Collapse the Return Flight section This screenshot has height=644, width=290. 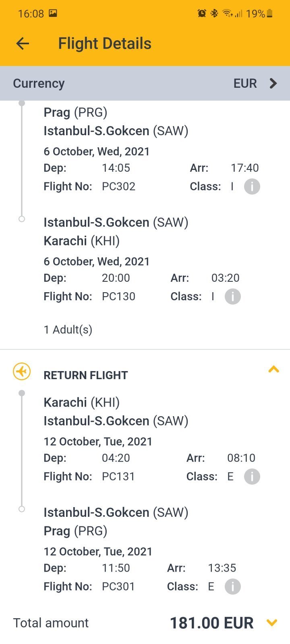(273, 369)
